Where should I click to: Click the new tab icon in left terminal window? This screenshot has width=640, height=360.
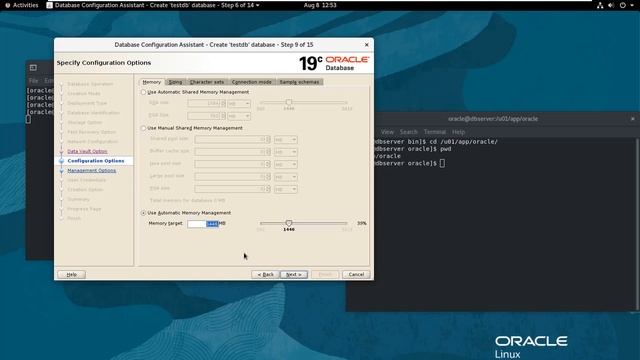tap(33, 67)
